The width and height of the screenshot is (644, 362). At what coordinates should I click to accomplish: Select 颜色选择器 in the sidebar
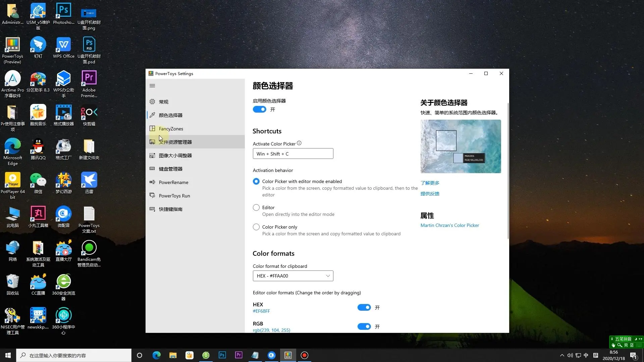[195, 115]
